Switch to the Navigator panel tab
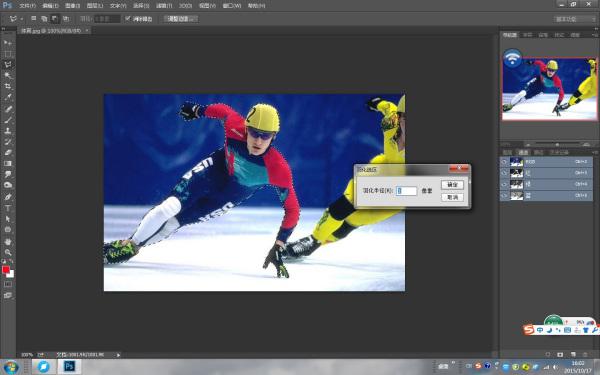 point(509,35)
